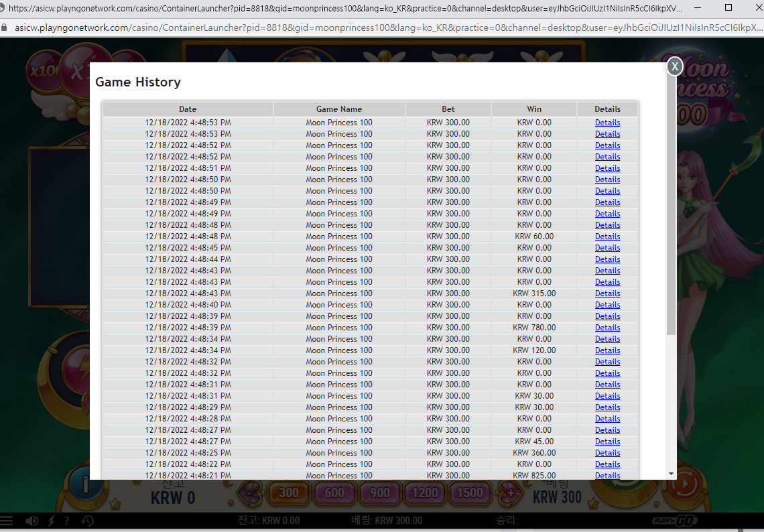Start autoplay with the orange play button
This screenshot has height=532, width=764.
pyautogui.click(x=684, y=484)
